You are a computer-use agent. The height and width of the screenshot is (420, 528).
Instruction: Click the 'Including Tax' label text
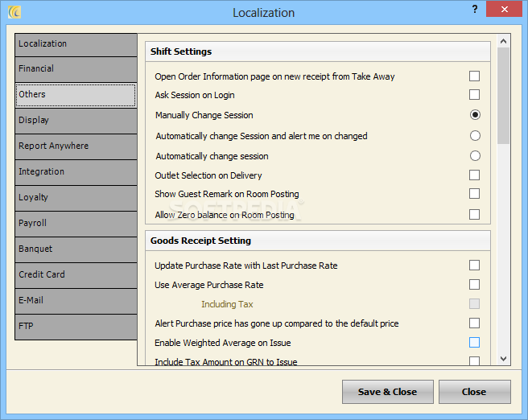pyautogui.click(x=227, y=304)
